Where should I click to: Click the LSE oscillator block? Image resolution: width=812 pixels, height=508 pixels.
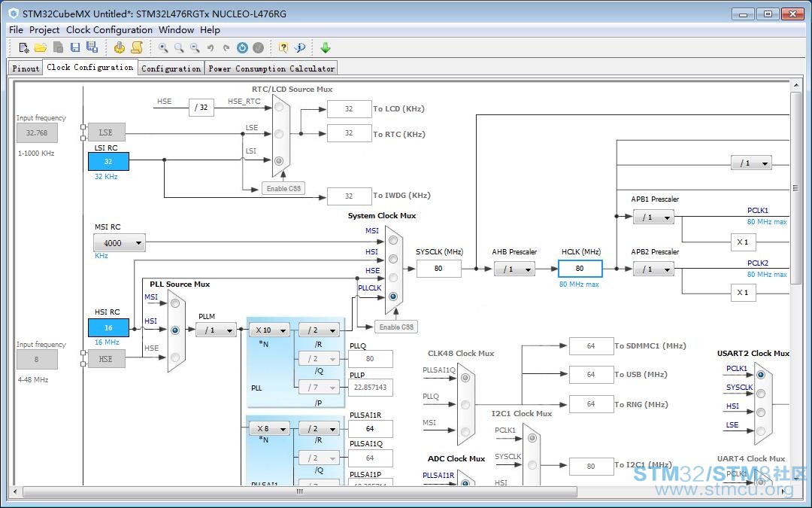(107, 132)
